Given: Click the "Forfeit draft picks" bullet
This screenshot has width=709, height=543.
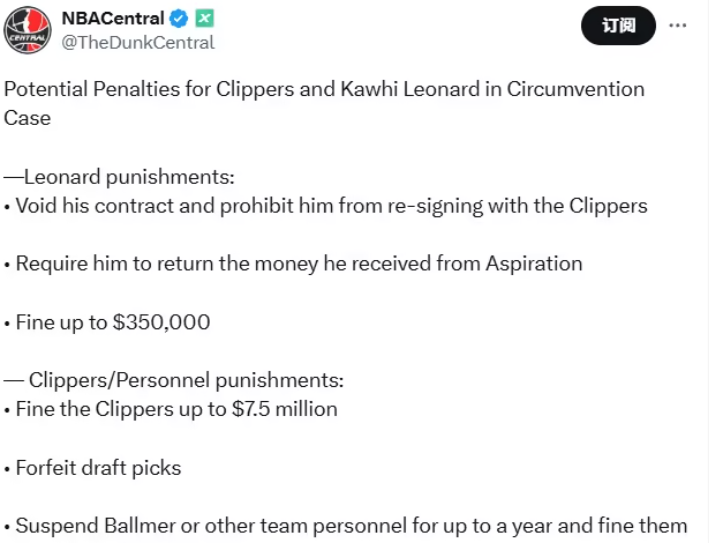Looking at the screenshot, I should click(93, 468).
